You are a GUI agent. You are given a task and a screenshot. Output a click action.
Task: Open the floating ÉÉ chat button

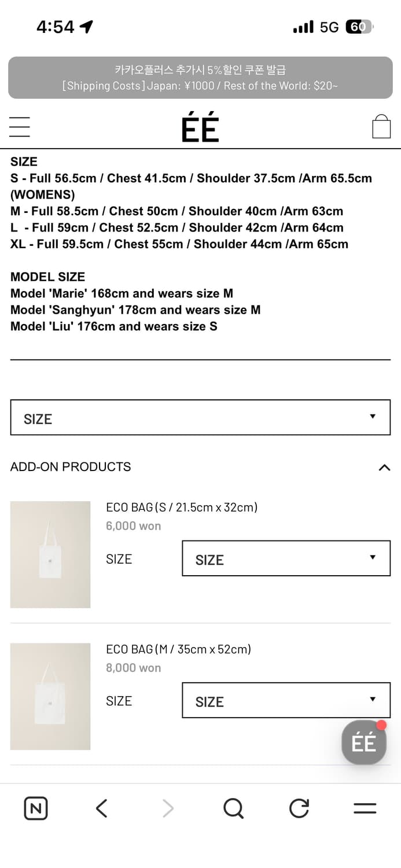(x=363, y=742)
